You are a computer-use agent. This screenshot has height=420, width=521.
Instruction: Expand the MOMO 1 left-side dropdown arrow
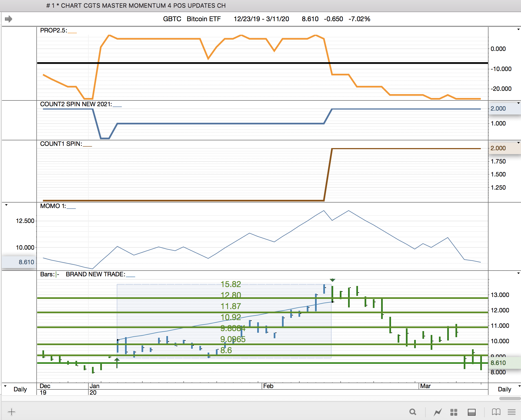(x=6, y=205)
